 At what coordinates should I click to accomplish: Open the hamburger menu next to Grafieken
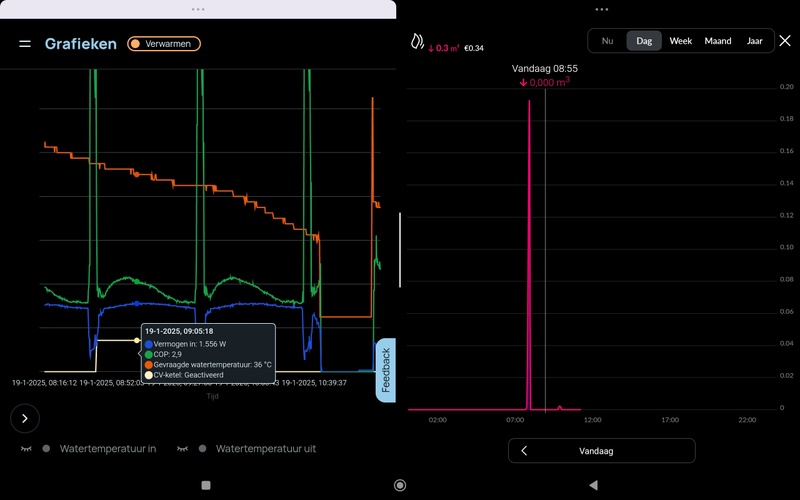click(x=25, y=44)
